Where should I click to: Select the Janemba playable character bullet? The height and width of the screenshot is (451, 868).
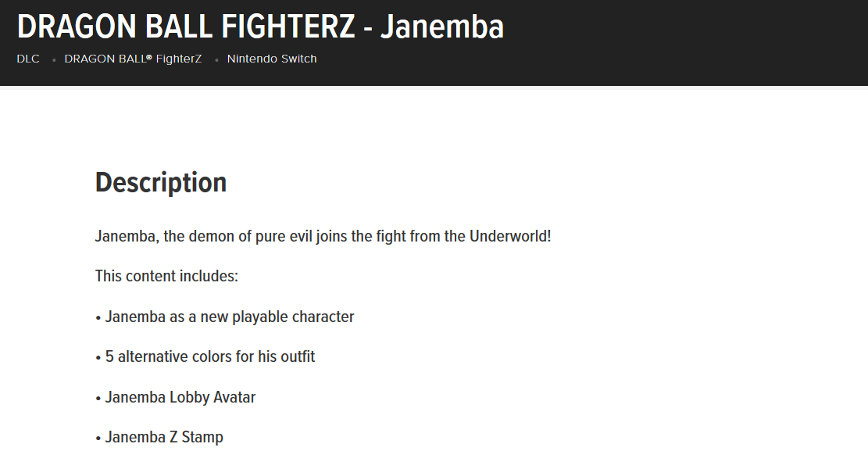click(227, 317)
